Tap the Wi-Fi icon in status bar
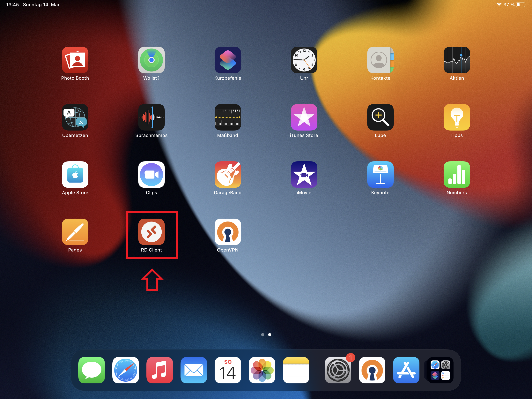Viewport: 532px width, 399px height. click(x=499, y=4)
